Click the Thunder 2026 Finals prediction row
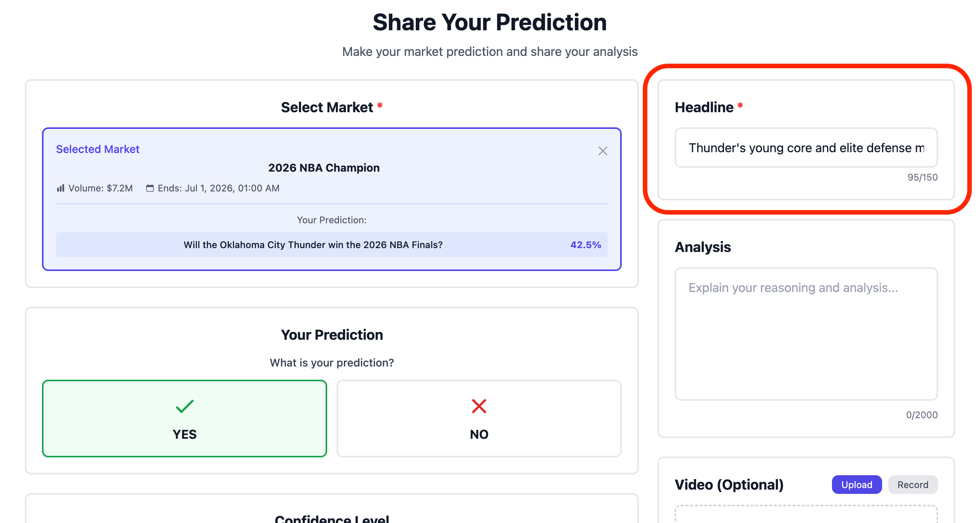This screenshot has width=980, height=523. [x=331, y=245]
